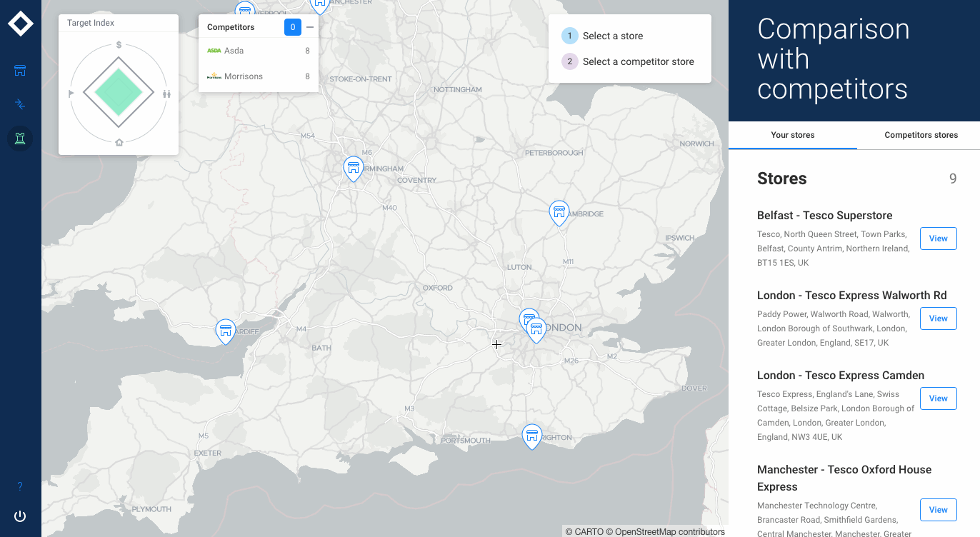Click the blue 0 badge in Competitors
The image size is (980, 537).
point(292,27)
